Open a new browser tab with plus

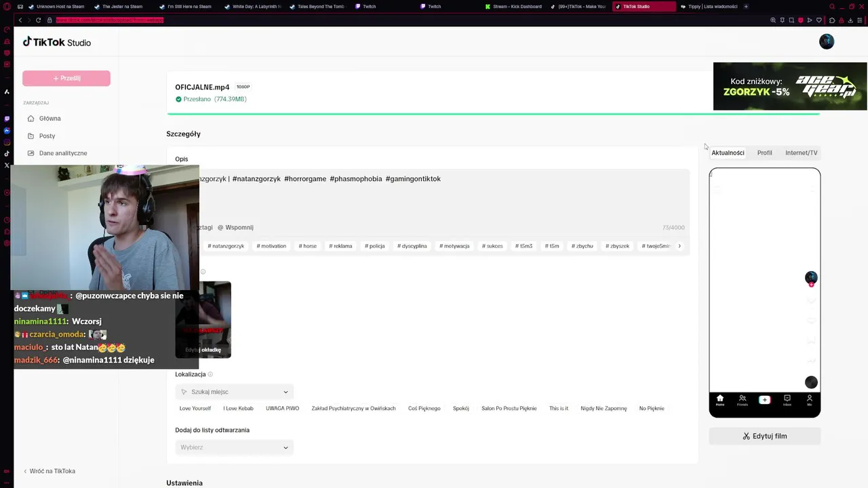pos(746,7)
